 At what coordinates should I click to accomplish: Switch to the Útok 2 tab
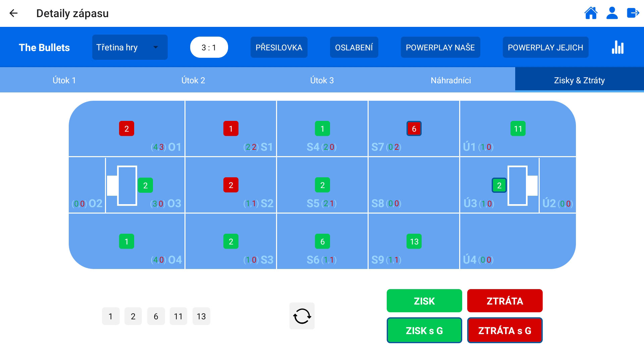tap(193, 80)
